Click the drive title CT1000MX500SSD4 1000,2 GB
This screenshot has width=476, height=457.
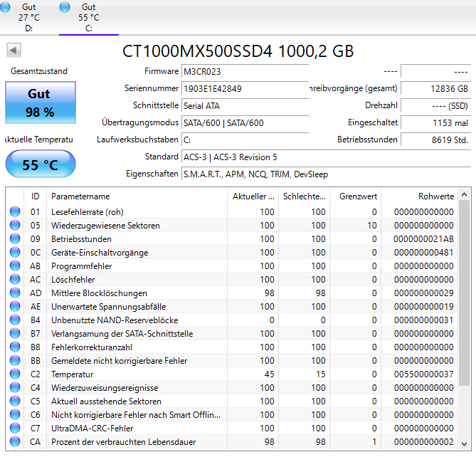pos(238,51)
